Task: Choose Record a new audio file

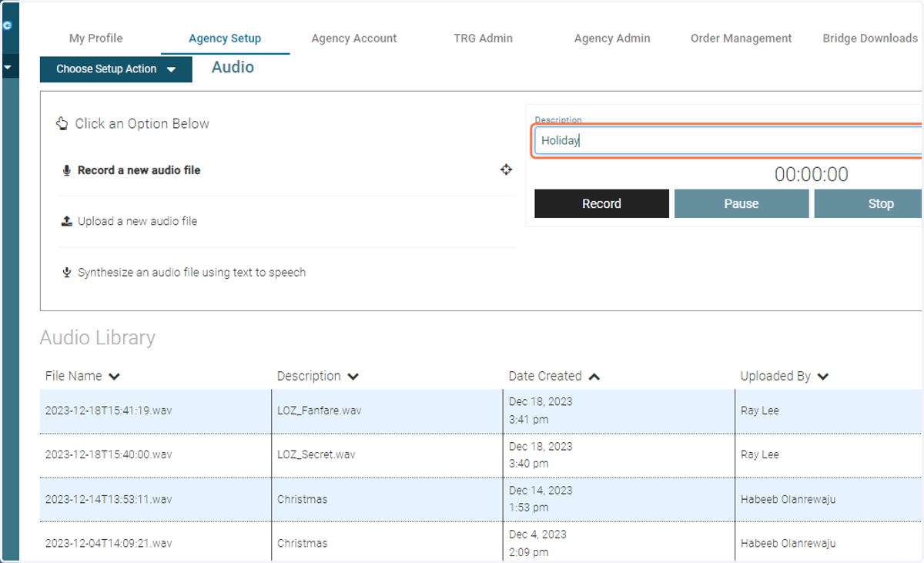Action: tap(139, 170)
